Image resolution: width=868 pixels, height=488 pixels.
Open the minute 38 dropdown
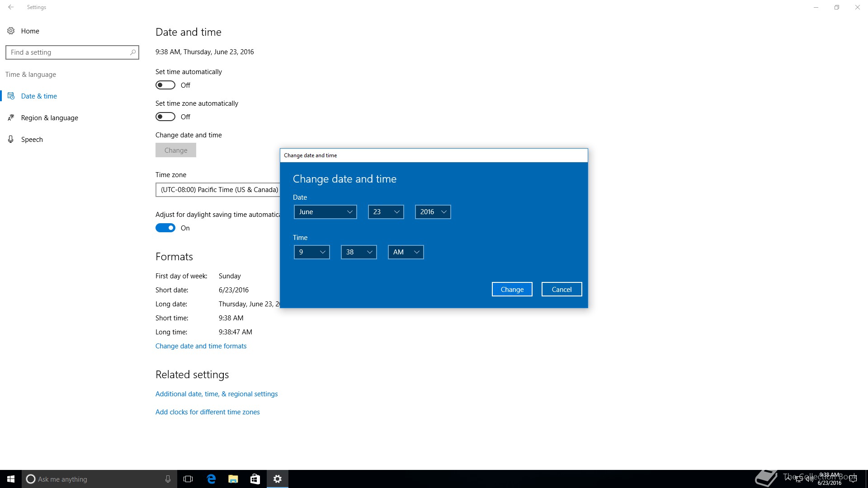pyautogui.click(x=359, y=252)
